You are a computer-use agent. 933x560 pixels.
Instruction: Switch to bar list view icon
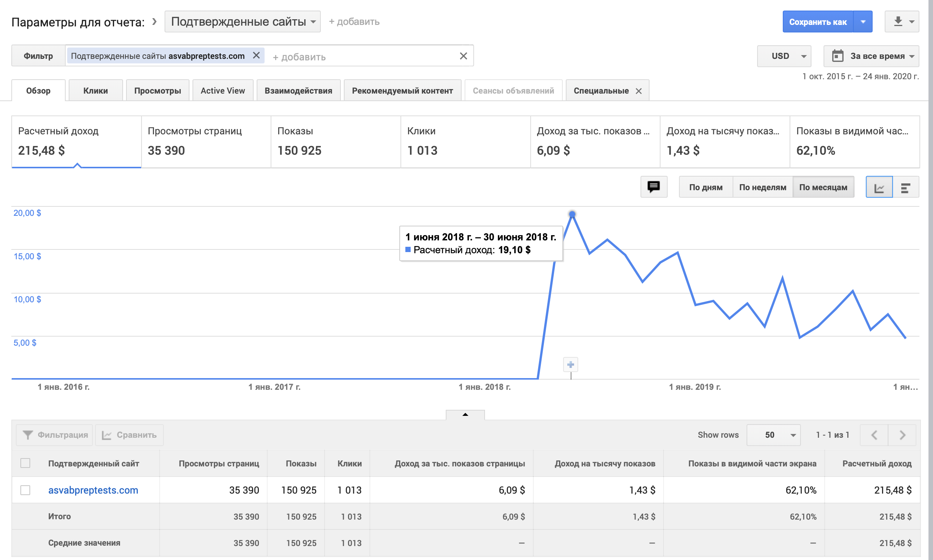(x=905, y=187)
